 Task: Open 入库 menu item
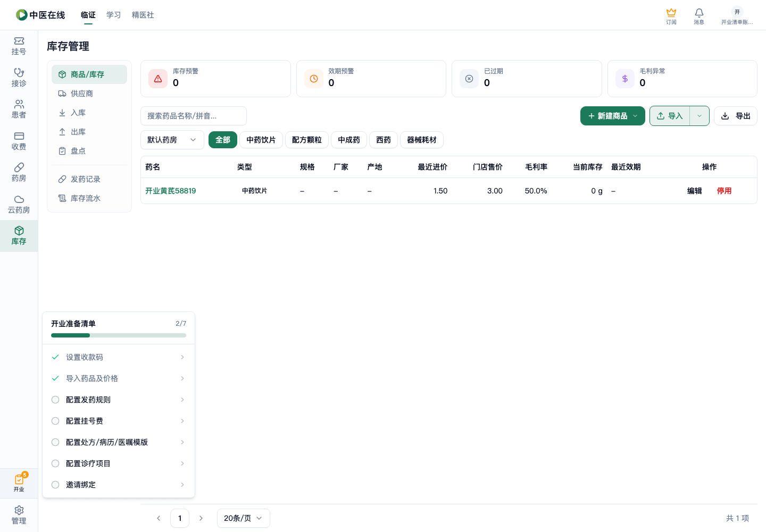pyautogui.click(x=89, y=113)
